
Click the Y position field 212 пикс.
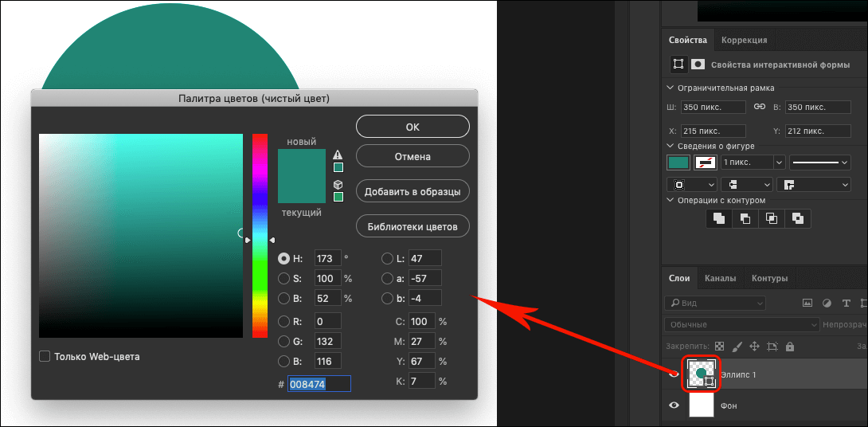tap(818, 131)
